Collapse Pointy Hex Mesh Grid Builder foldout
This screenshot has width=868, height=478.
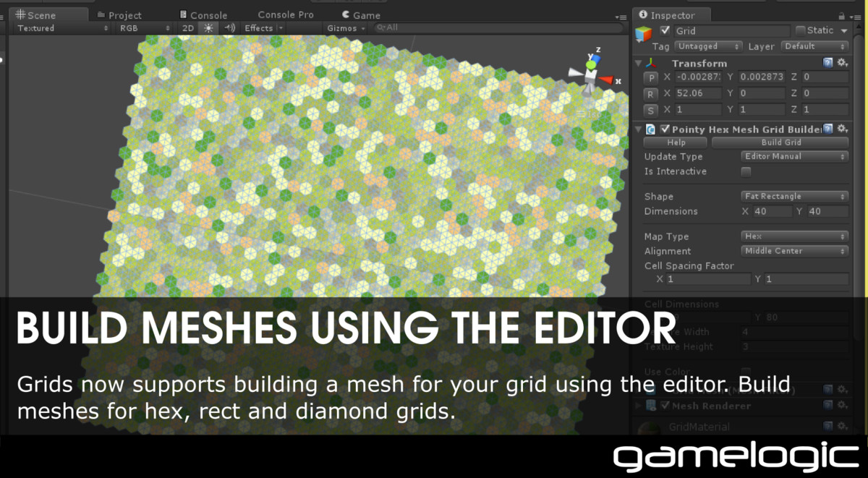click(x=638, y=129)
